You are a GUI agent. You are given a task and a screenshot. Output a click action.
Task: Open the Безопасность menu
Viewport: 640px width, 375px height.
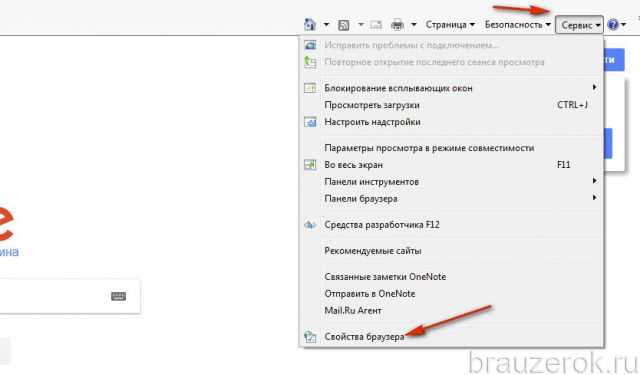coord(518,24)
